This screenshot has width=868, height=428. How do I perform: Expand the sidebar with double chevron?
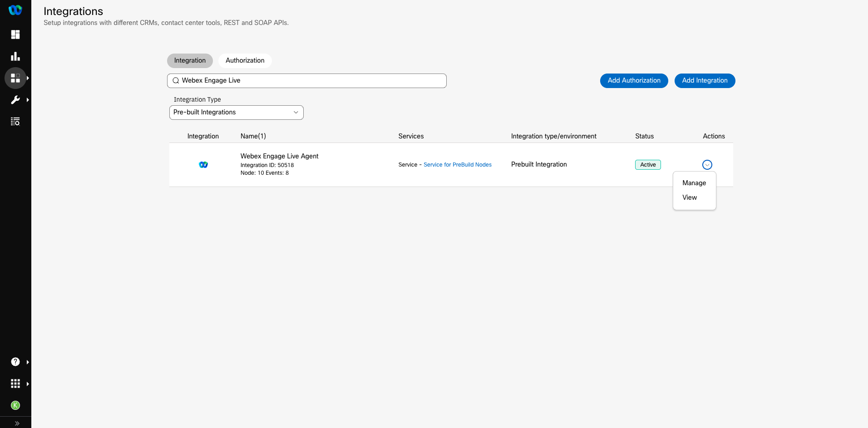[x=17, y=423]
